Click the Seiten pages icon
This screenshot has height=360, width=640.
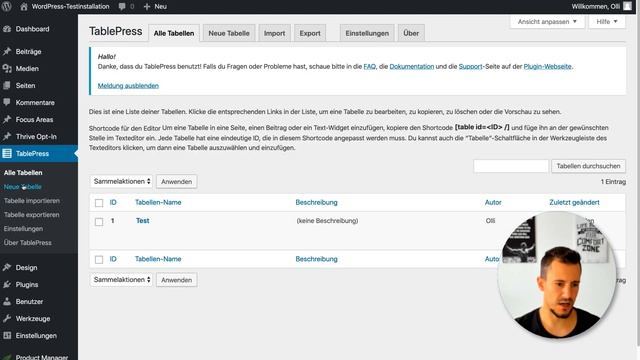pos(7,86)
